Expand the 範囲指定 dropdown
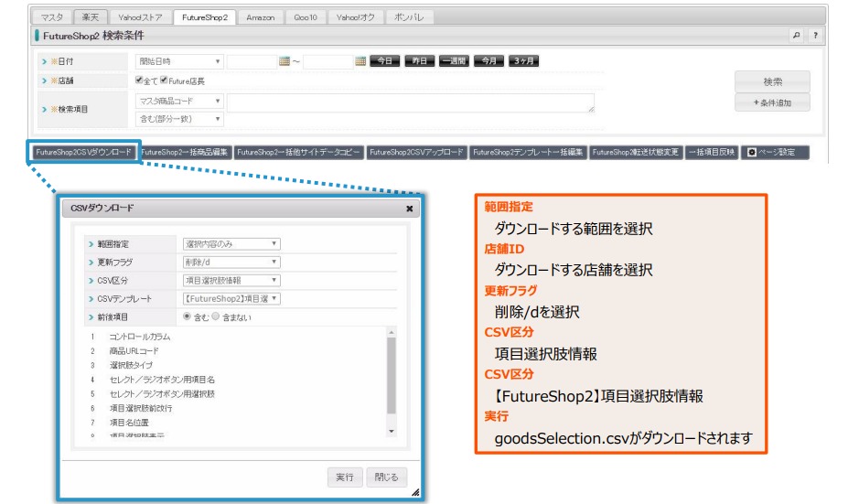The height and width of the screenshot is (504, 848). [231, 244]
